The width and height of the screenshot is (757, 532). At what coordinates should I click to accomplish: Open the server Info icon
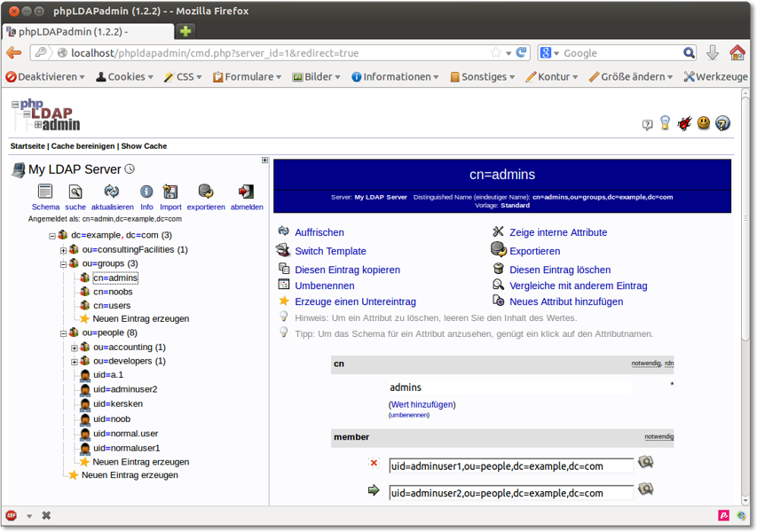[x=146, y=192]
